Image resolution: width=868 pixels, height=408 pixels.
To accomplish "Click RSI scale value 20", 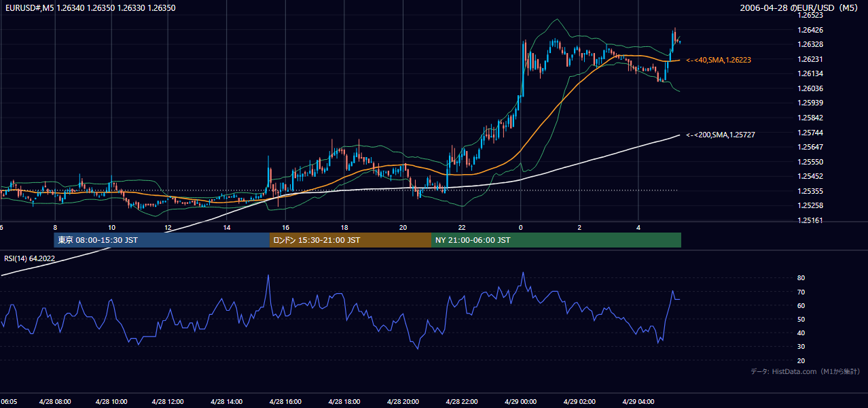I will click(x=801, y=360).
